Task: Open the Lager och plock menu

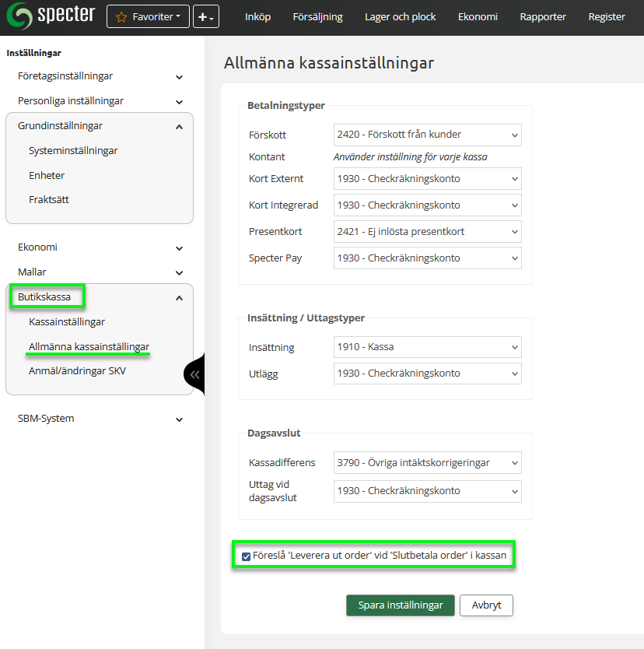Action: point(400,17)
